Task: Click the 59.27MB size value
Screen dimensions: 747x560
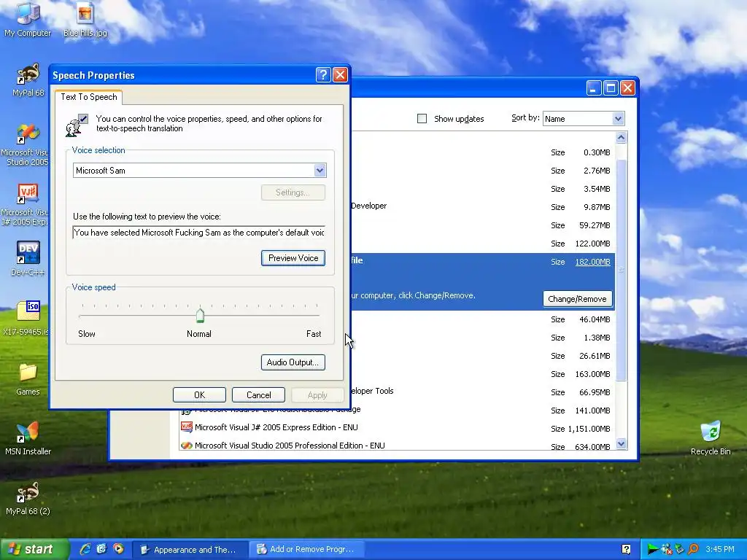Action: click(595, 225)
